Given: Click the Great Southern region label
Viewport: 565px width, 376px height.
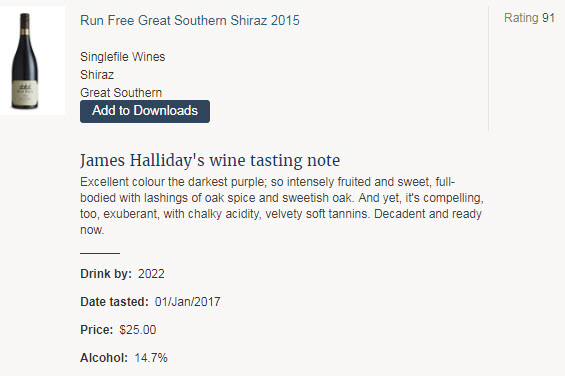Looking at the screenshot, I should pos(121,93).
